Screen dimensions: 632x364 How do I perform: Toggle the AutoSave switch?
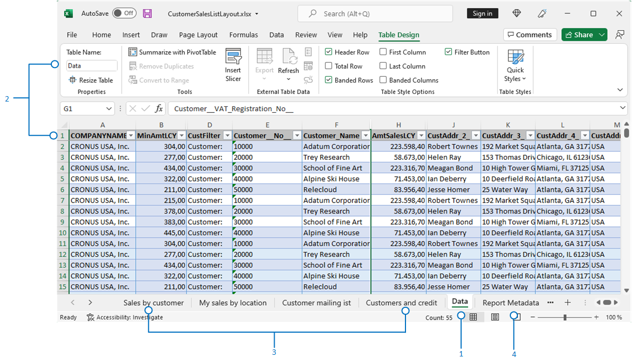(x=124, y=14)
